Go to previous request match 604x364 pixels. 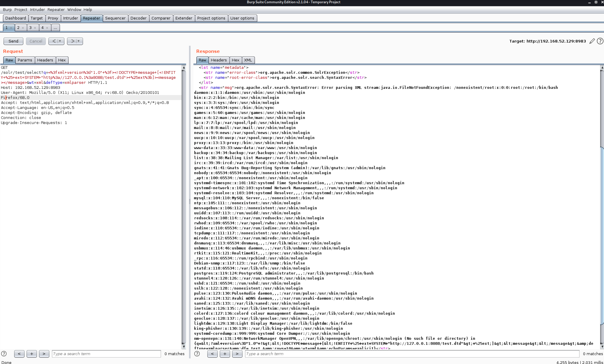(19, 354)
